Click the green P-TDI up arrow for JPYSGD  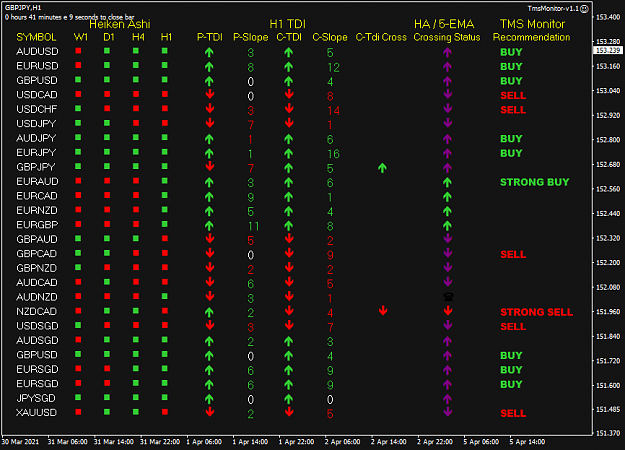click(209, 399)
